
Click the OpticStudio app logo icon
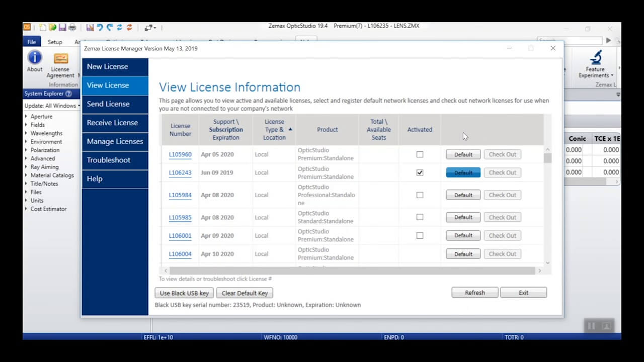pos(27,27)
